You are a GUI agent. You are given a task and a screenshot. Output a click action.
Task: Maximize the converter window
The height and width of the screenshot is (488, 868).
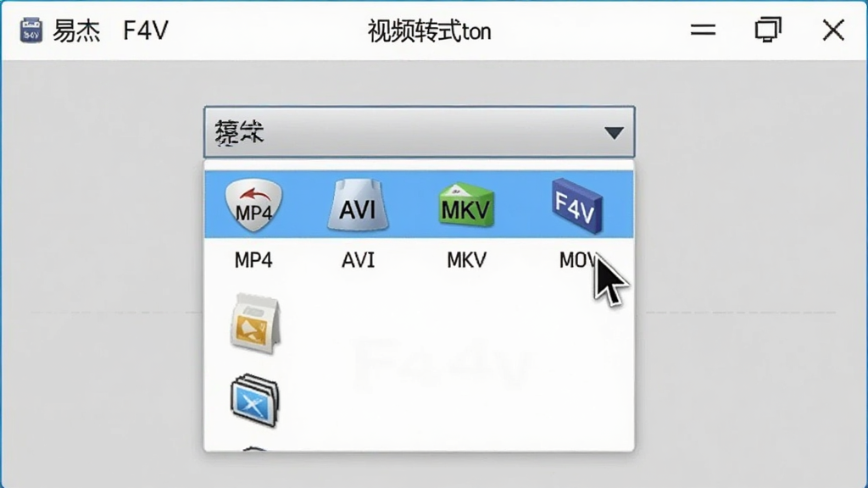pyautogui.click(x=768, y=30)
